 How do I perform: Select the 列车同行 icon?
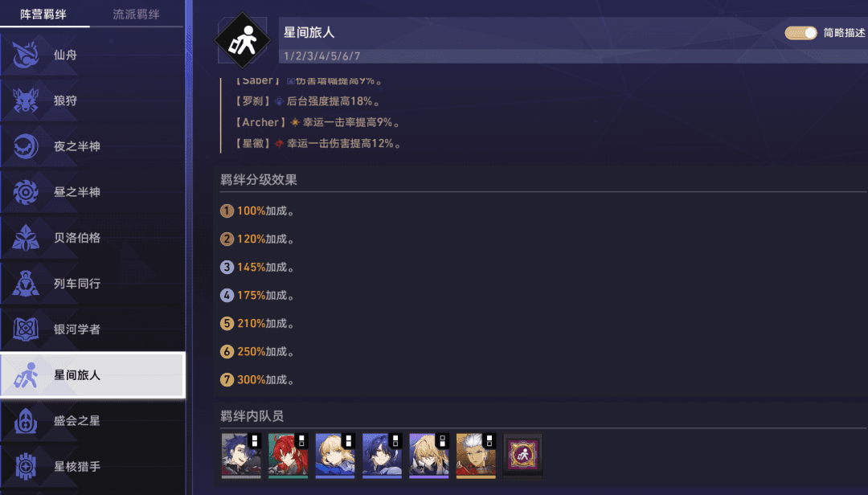coord(26,284)
